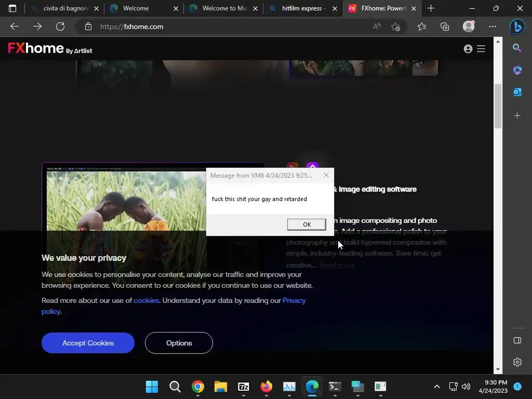The width and height of the screenshot is (532, 399).
Task: Open Firefox from taskbar
Action: [x=267, y=387]
